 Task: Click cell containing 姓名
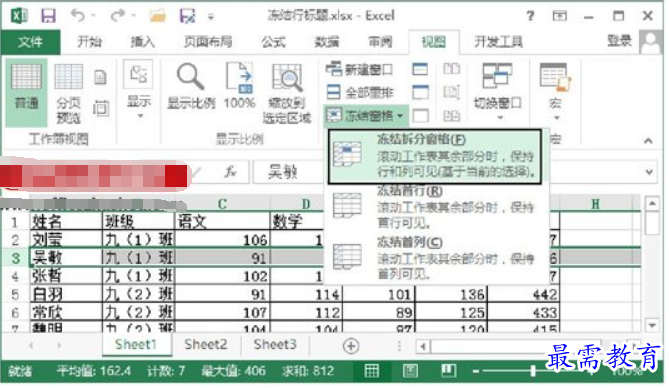66,222
